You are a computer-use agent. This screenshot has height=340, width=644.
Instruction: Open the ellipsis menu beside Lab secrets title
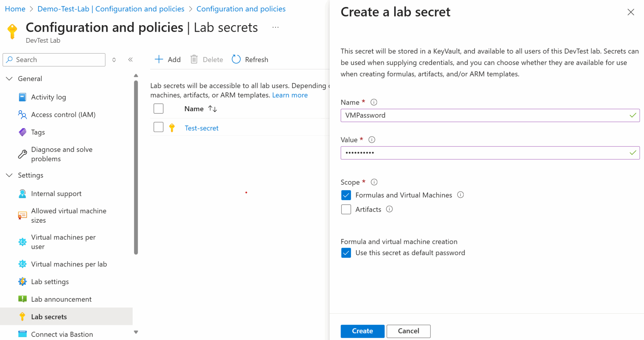(276, 27)
